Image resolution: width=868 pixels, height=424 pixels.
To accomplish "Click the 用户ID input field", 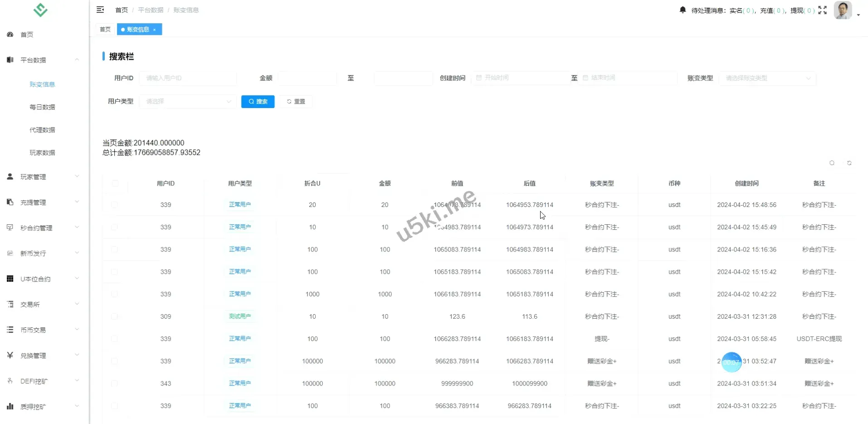I will pos(188,78).
